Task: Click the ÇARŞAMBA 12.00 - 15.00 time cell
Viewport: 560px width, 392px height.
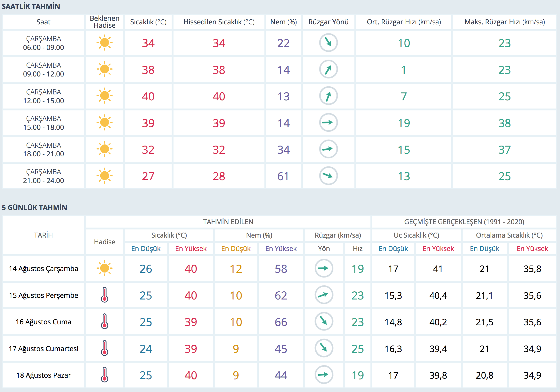Action: click(x=43, y=96)
